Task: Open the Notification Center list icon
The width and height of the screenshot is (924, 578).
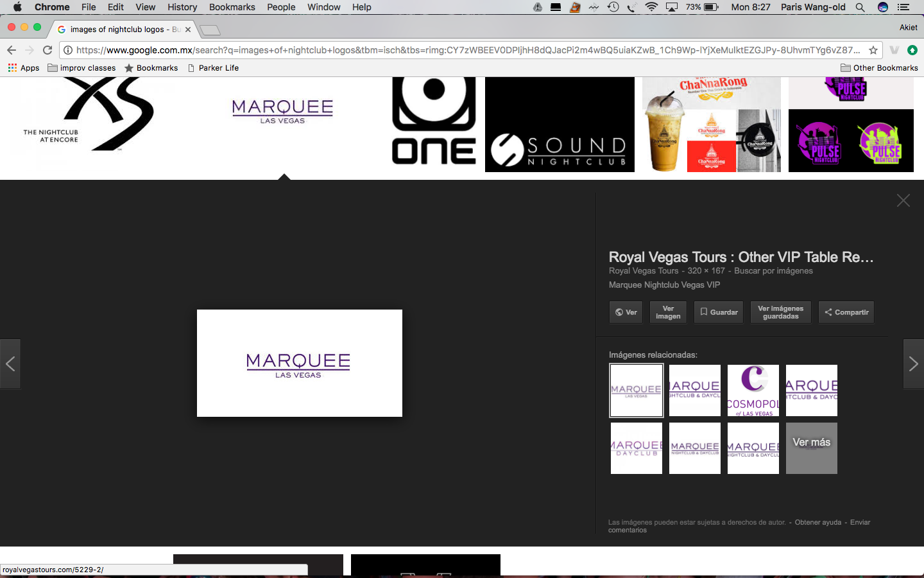Action: [x=903, y=7]
